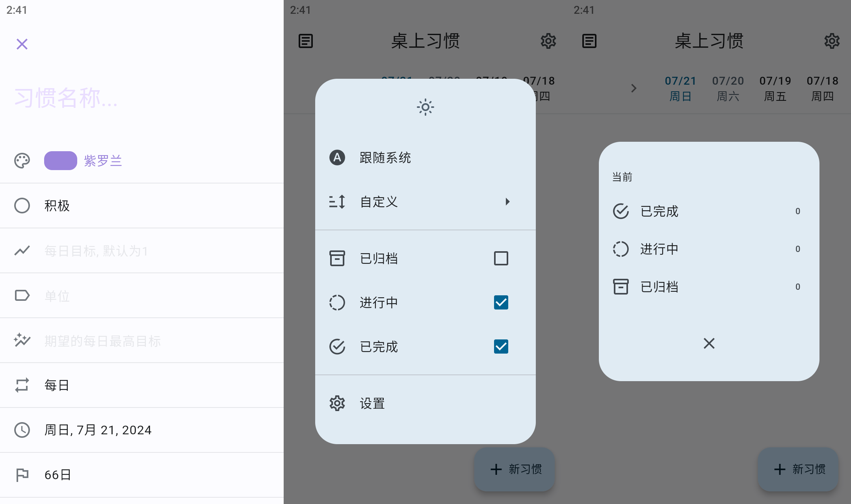The height and width of the screenshot is (504, 851).
Task: Click the archive box icon in the menu
Action: [337, 258]
